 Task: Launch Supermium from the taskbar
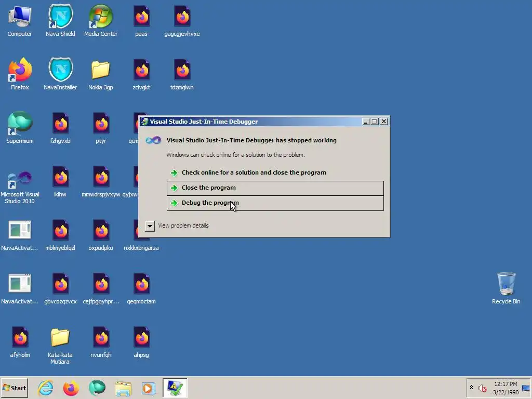click(x=97, y=388)
